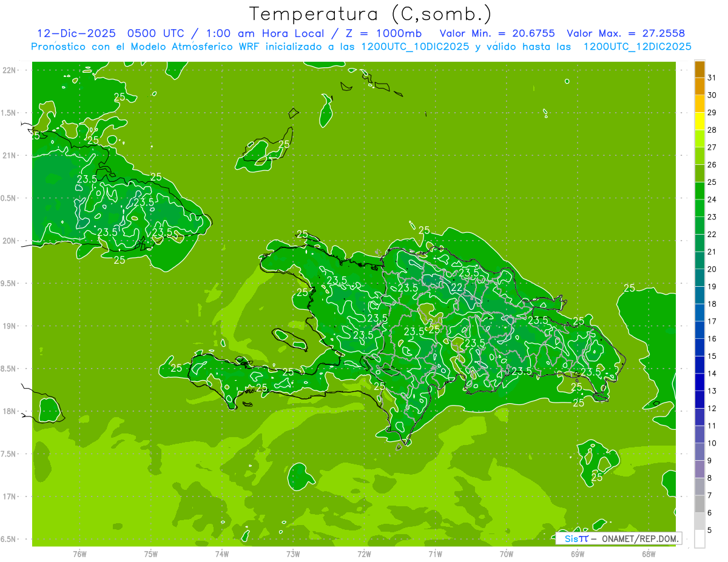Click the legend color band between 23 and 24
This screenshot has height=562, width=728.
pyautogui.click(x=699, y=208)
